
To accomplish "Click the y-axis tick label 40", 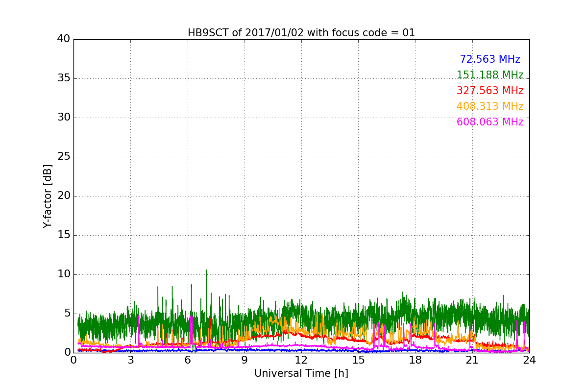I will (64, 39).
